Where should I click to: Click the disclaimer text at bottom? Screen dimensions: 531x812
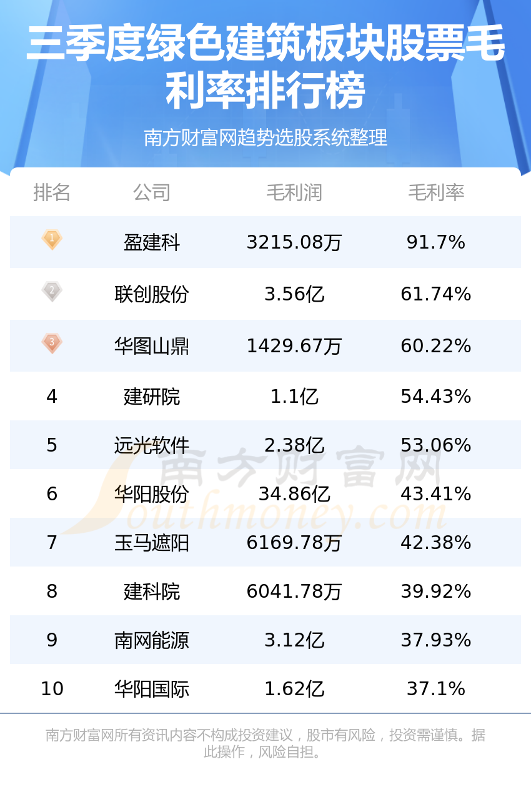(265, 743)
